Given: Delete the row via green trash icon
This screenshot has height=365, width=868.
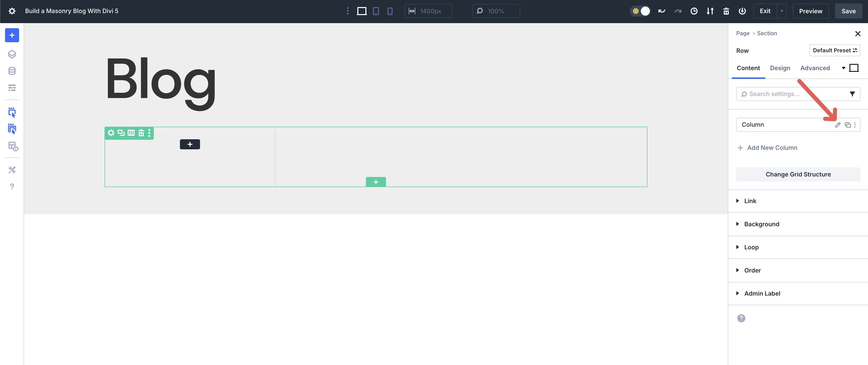Looking at the screenshot, I should [x=141, y=133].
